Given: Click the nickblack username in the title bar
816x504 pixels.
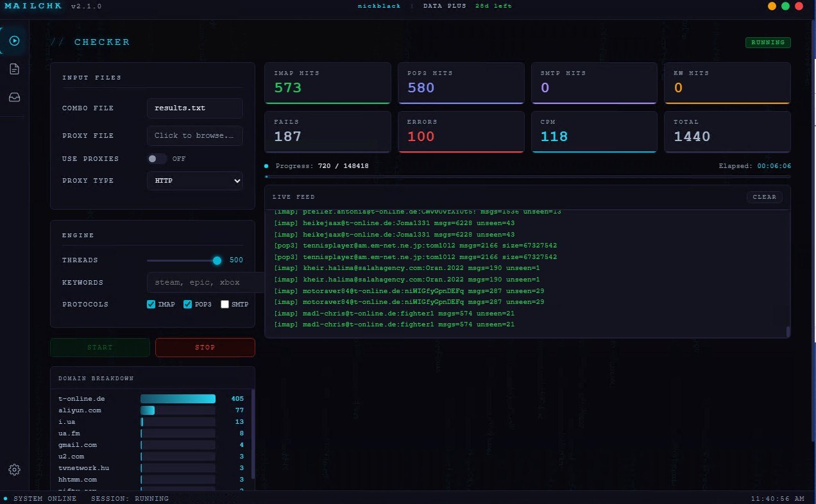Looking at the screenshot, I should [378, 6].
